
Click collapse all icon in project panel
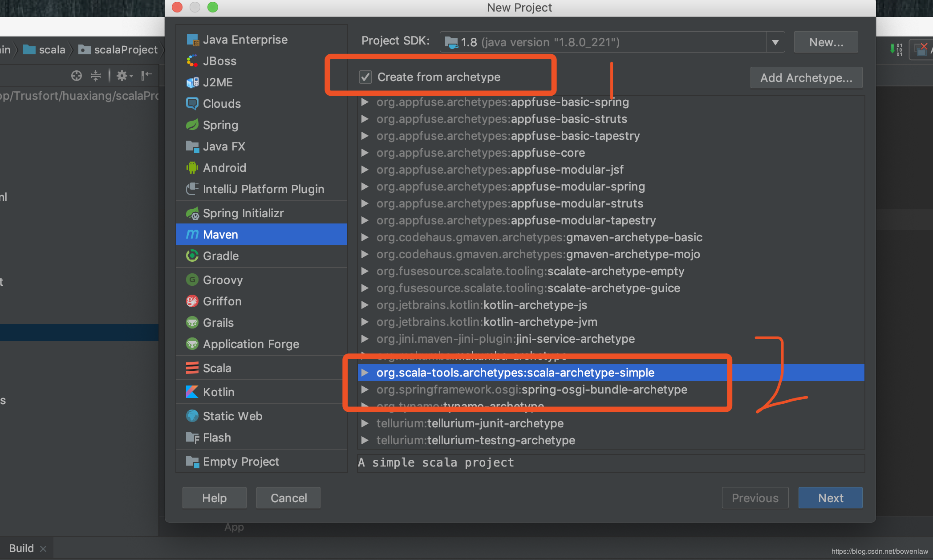coord(96,76)
